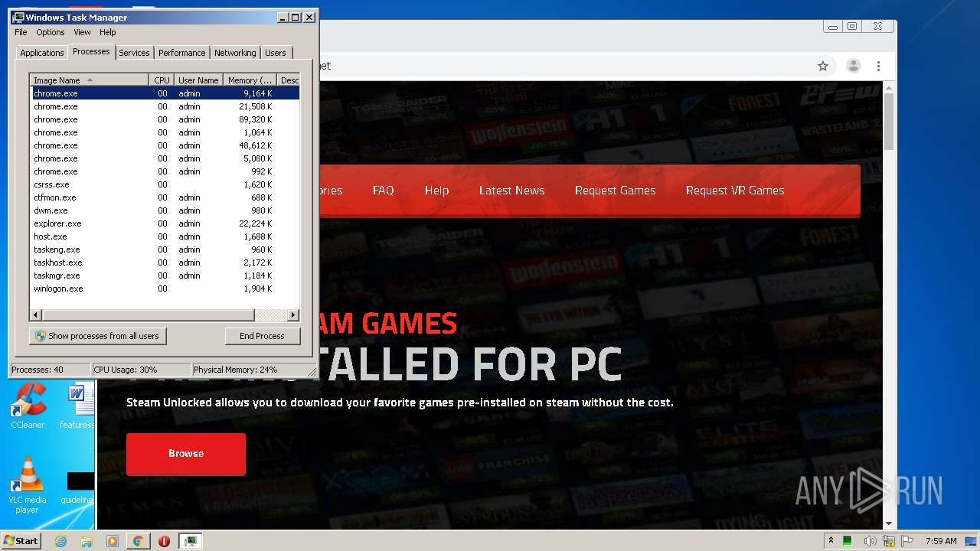Click left arrow of process list scrollbar

[36, 315]
